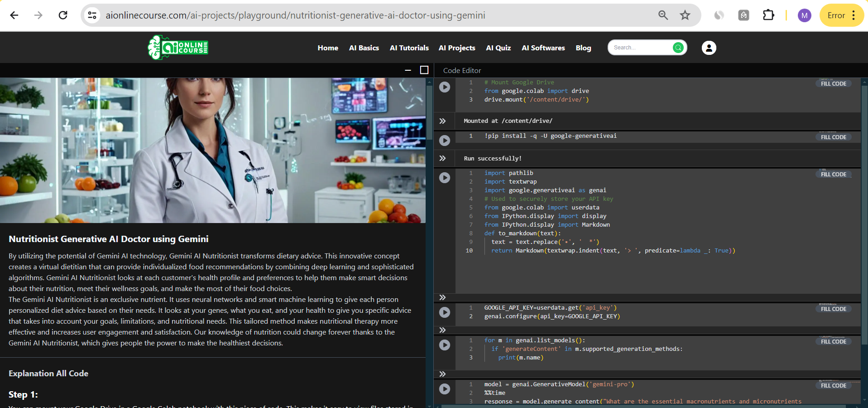
Task: Click code line 'def to_markdown(text):'
Action: 523,233
